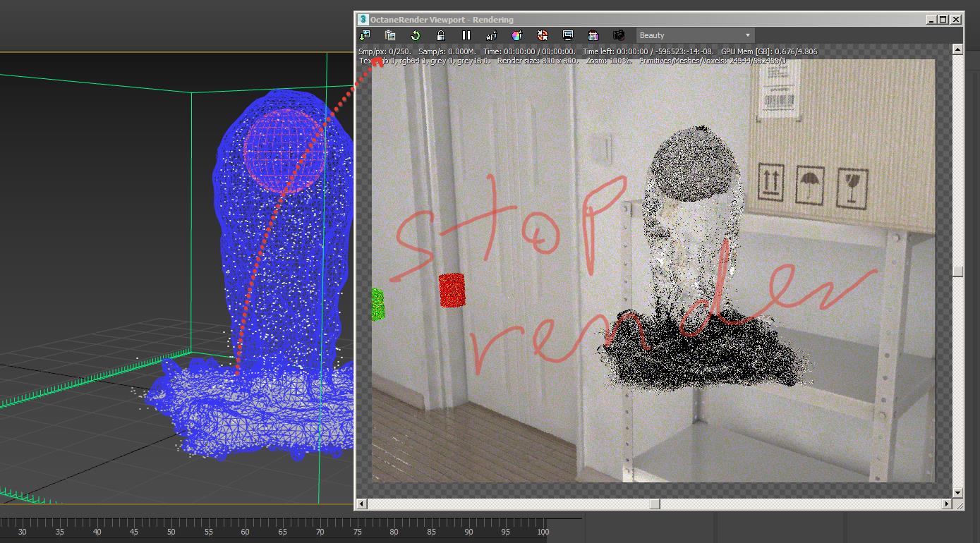Click frame 100 on the timeline
This screenshot has height=543, width=980.
(x=543, y=532)
